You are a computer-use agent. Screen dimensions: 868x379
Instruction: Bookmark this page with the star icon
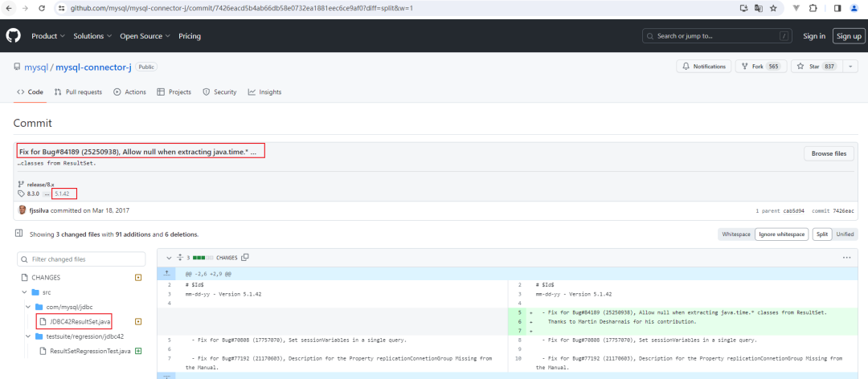pos(773,8)
